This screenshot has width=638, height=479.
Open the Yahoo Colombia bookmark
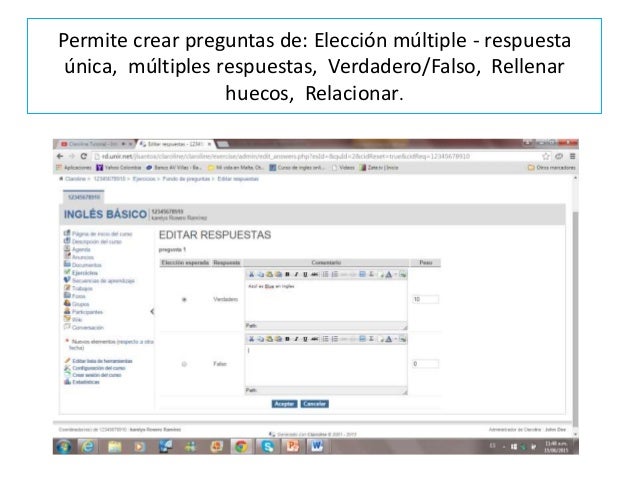pyautogui.click(x=118, y=168)
